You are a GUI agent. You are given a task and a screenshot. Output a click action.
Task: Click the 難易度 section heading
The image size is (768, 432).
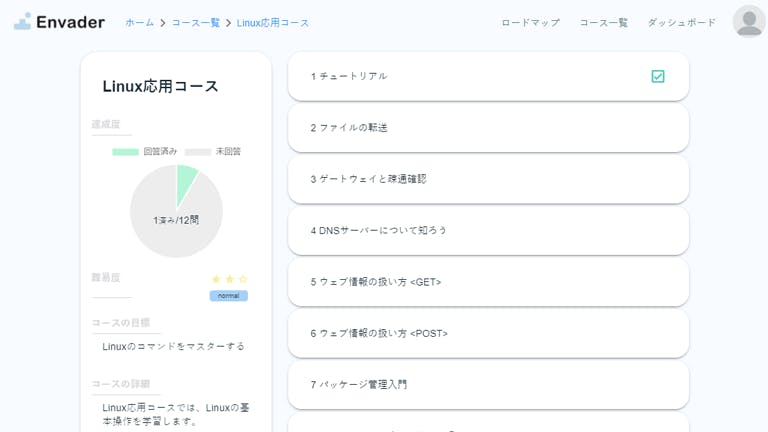pyautogui.click(x=106, y=278)
